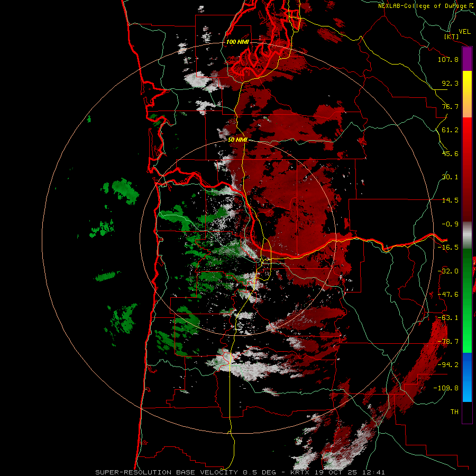This screenshot has width=476, height=476.
Task: Click the 76.7 scale value
Action: click(450, 106)
